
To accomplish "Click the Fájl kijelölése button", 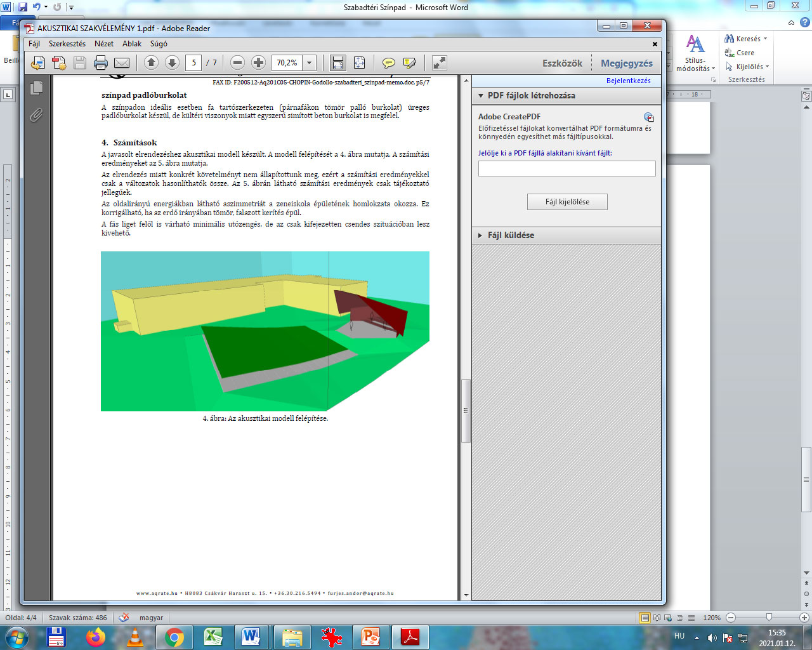I will coord(567,202).
